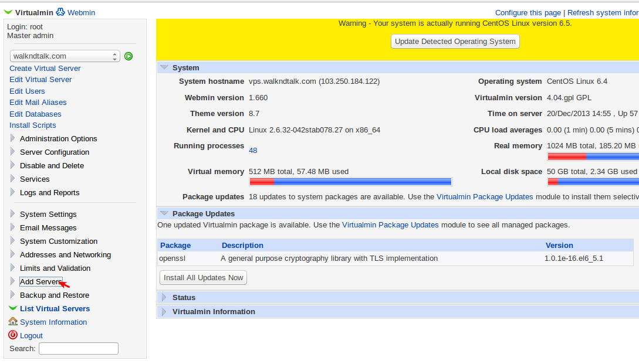Open List Virtual Servers link
Screen dimensions: 639x364
click(55, 308)
